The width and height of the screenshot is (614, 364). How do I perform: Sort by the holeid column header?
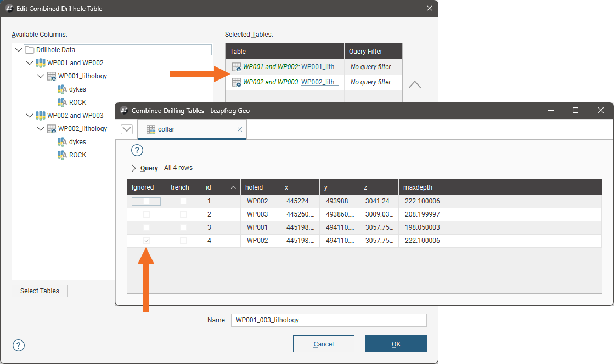tap(254, 187)
